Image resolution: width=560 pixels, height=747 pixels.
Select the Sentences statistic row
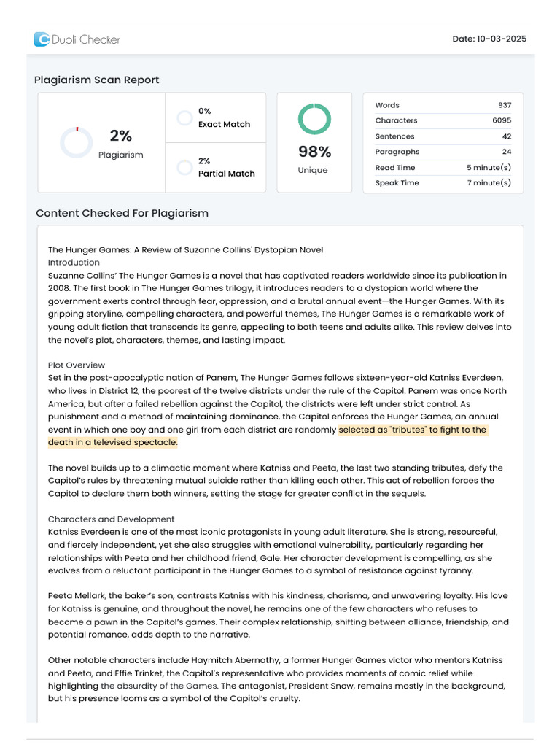[x=443, y=136]
